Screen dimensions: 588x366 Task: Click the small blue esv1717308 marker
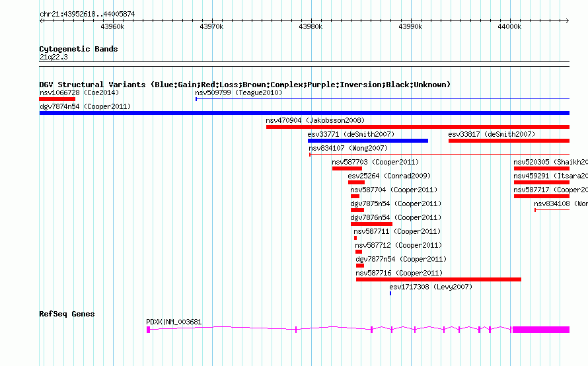[x=390, y=293]
